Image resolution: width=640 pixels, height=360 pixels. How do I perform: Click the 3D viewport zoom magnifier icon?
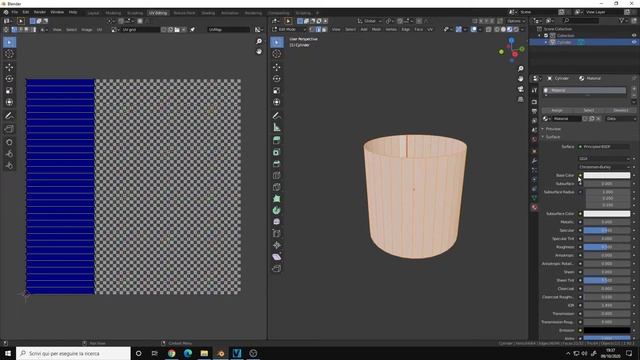click(520, 69)
